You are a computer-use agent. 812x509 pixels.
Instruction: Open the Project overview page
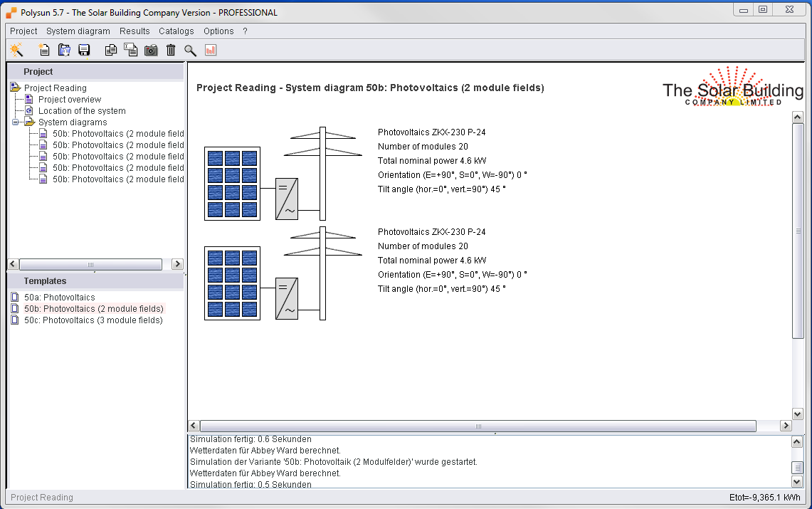[68, 99]
